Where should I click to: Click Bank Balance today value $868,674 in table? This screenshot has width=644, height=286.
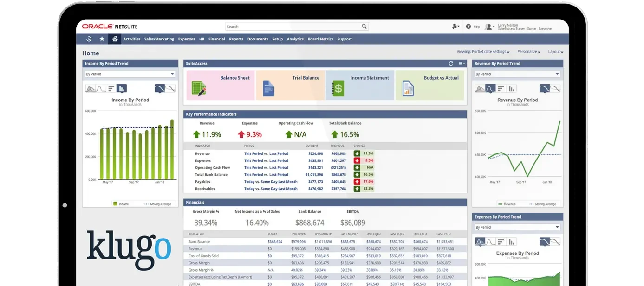point(275,242)
